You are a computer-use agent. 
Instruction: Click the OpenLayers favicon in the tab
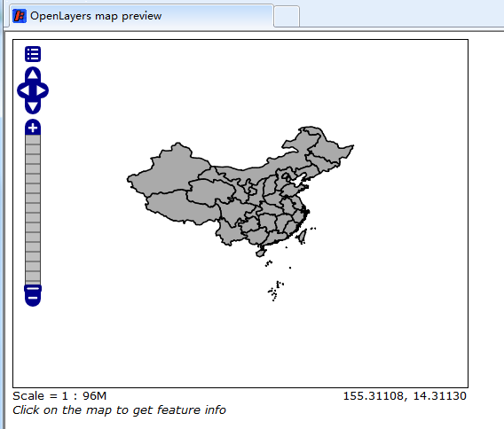tap(19, 16)
